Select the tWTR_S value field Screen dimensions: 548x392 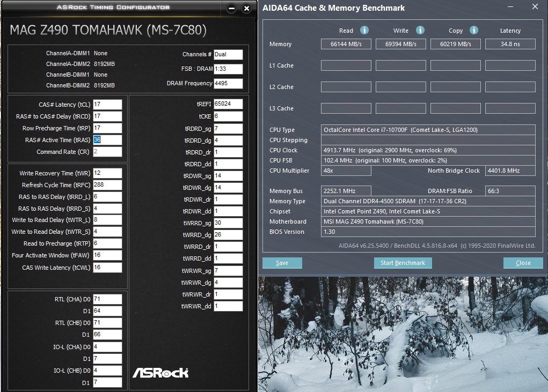(107, 232)
